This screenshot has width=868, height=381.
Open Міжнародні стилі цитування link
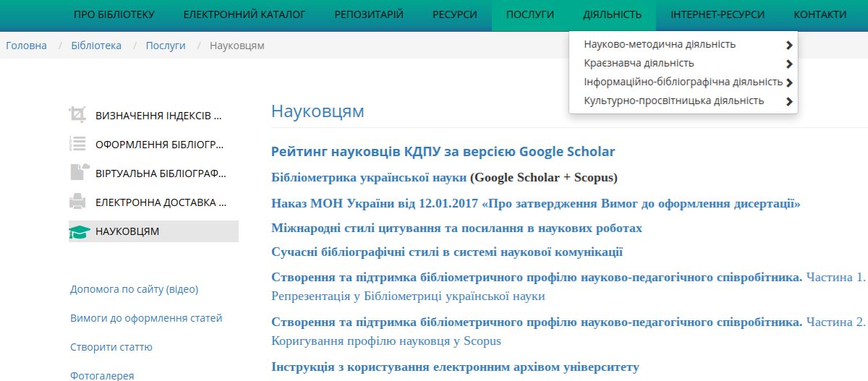[x=456, y=228]
